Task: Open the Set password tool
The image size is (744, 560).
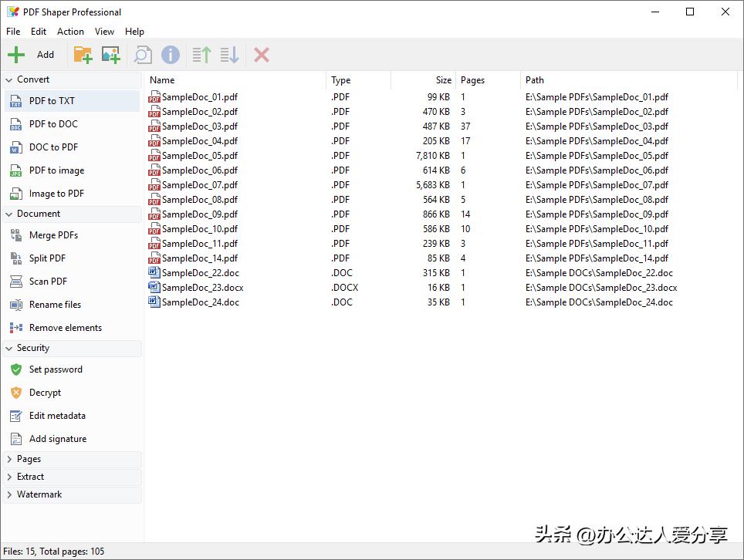Action: (x=72, y=369)
